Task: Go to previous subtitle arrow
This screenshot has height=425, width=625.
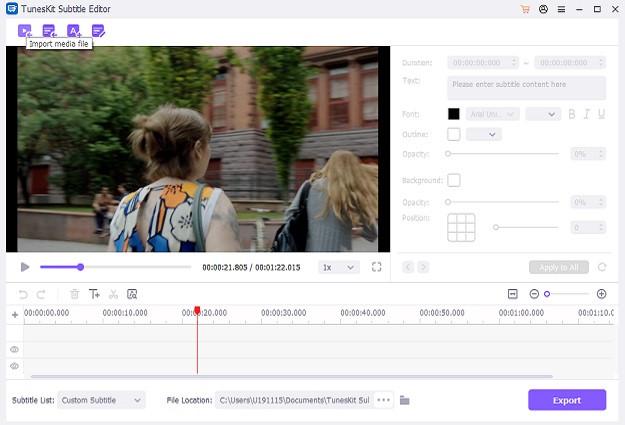Action: [x=408, y=267]
